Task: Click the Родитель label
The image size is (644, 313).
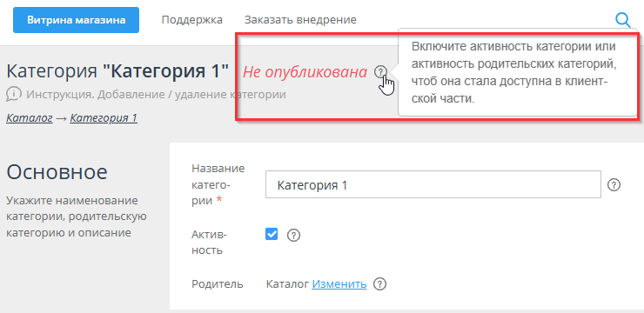Action: [218, 284]
